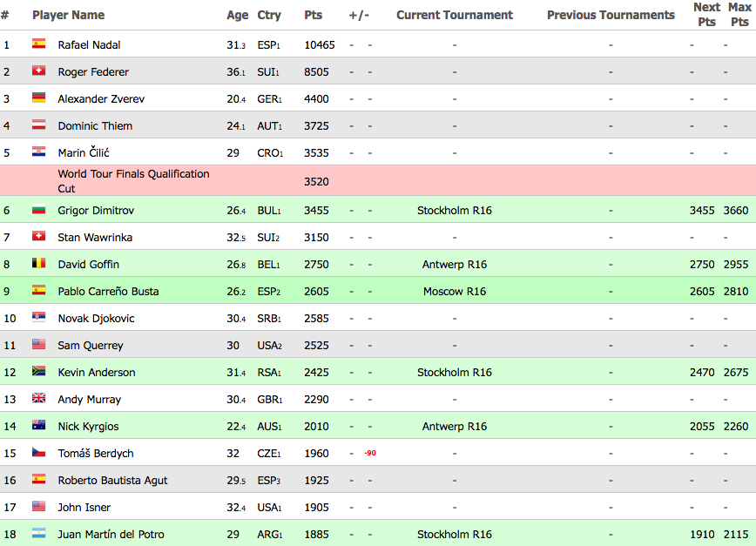Open Novak Djokovic's player name
Screen dimensions: 756x546
pos(96,318)
